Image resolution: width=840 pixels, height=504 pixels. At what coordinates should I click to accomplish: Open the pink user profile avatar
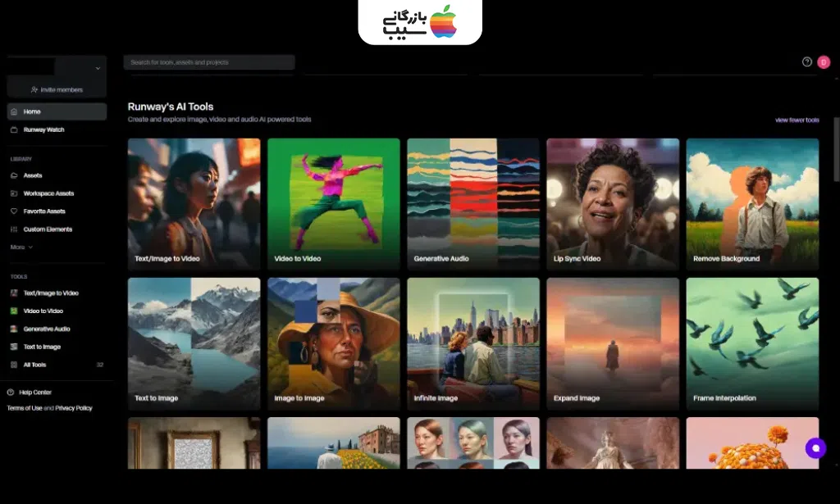coord(824,62)
